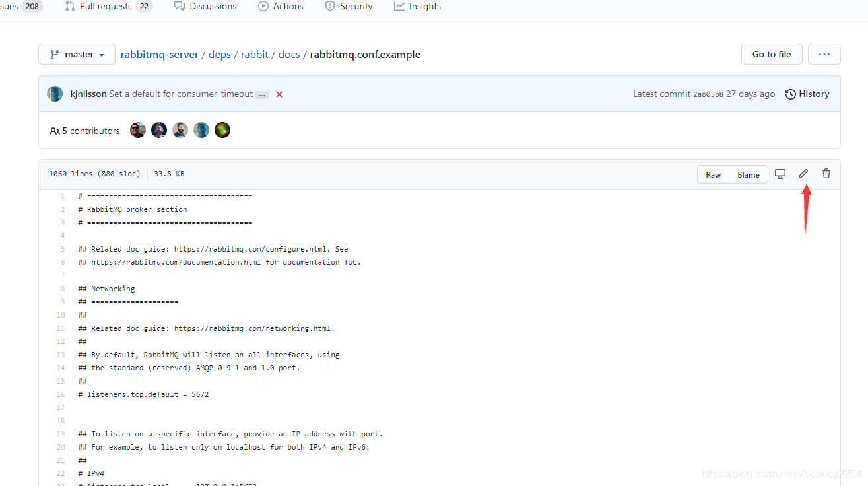Go to deps breadcrumb folder
868x486 pixels.
click(x=220, y=54)
